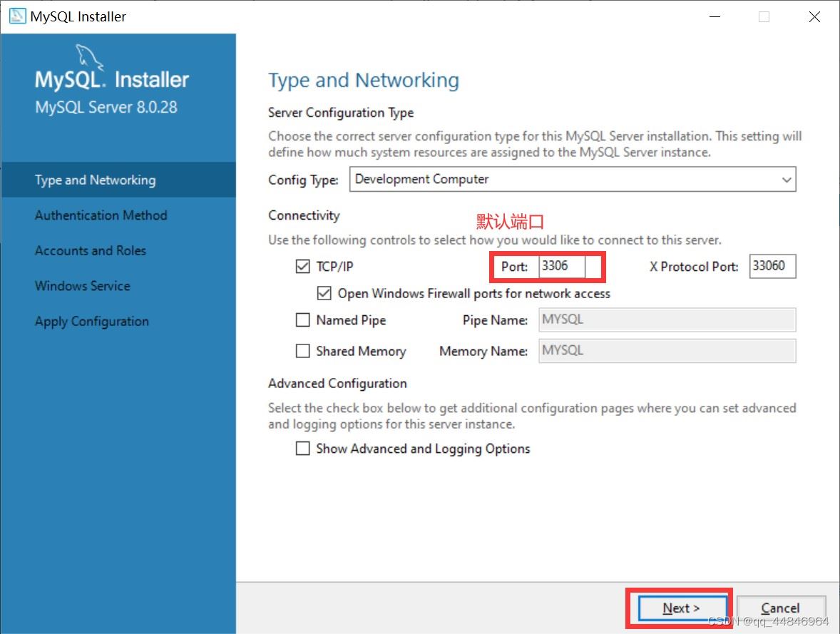
Task: Click the Next button
Action: (681, 608)
